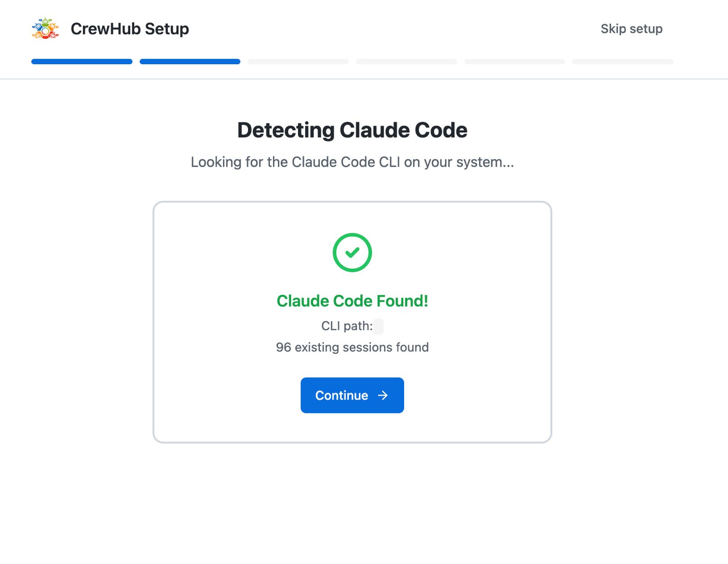Click the 96 existing sessions found text
The image size is (728, 564).
click(x=352, y=347)
